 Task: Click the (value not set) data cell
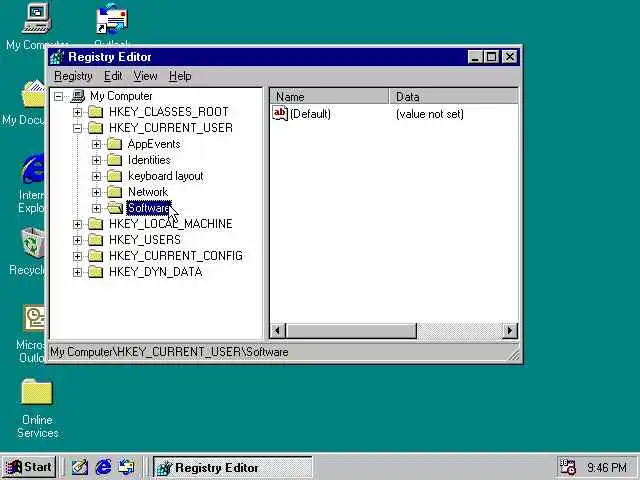[430, 114]
